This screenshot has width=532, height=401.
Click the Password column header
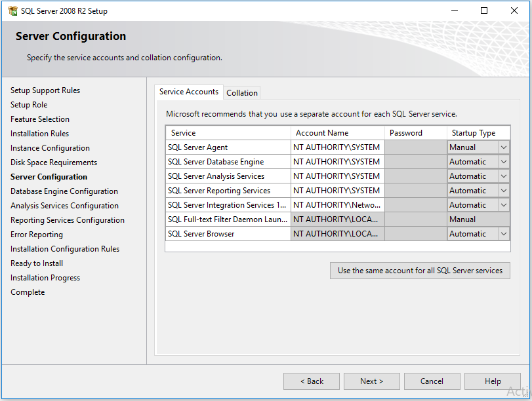tap(416, 133)
